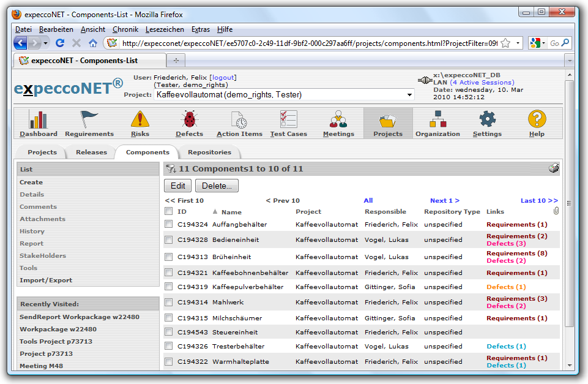Open the Dashboard bar chart icon
This screenshot has height=384, width=588.
[x=38, y=119]
